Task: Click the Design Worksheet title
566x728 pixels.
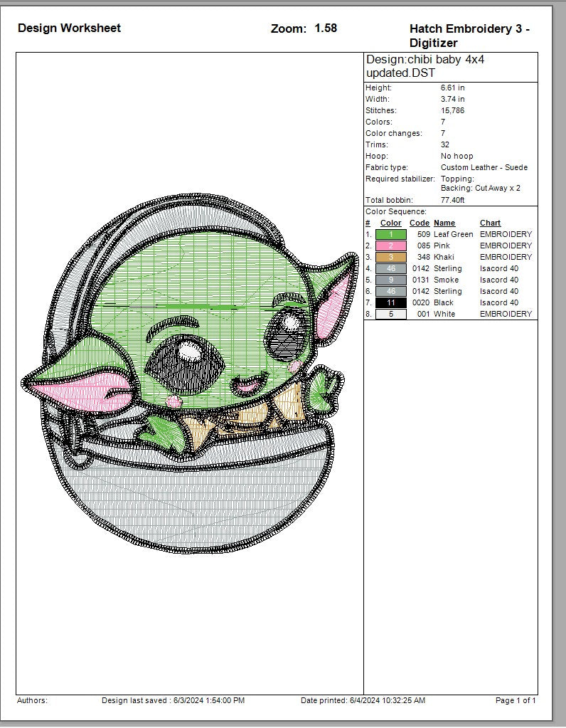Action: 69,28
